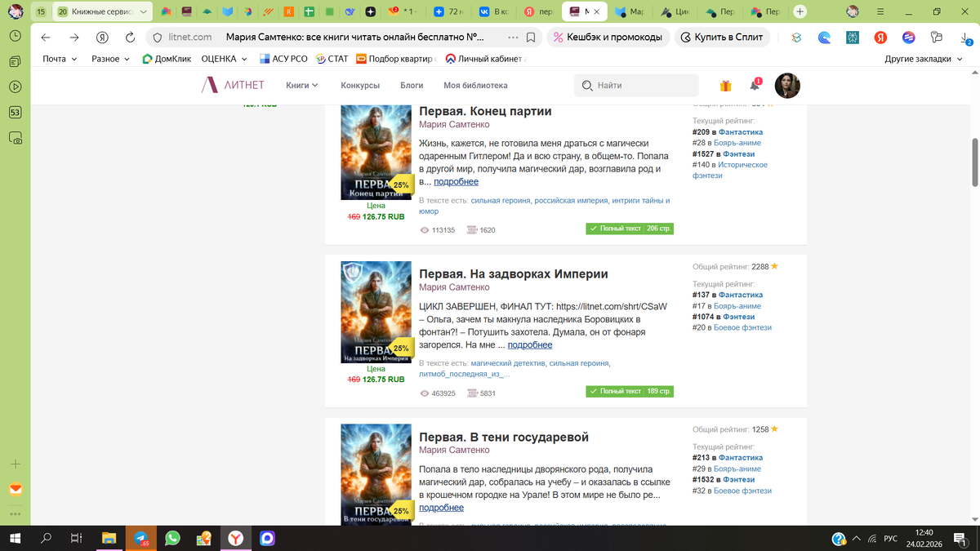This screenshot has width=980, height=551.
Task: Open Моя библиотека menu item
Action: 475,86
